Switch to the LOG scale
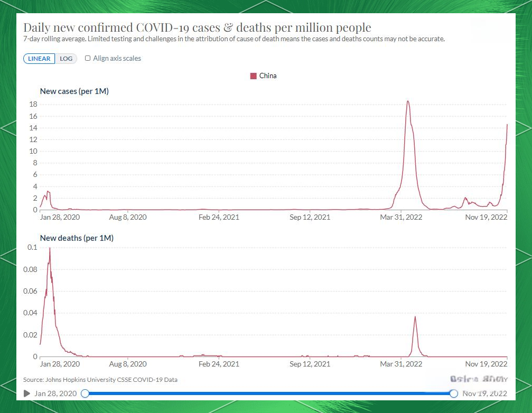Image resolution: width=532 pixels, height=413 pixels. point(66,59)
